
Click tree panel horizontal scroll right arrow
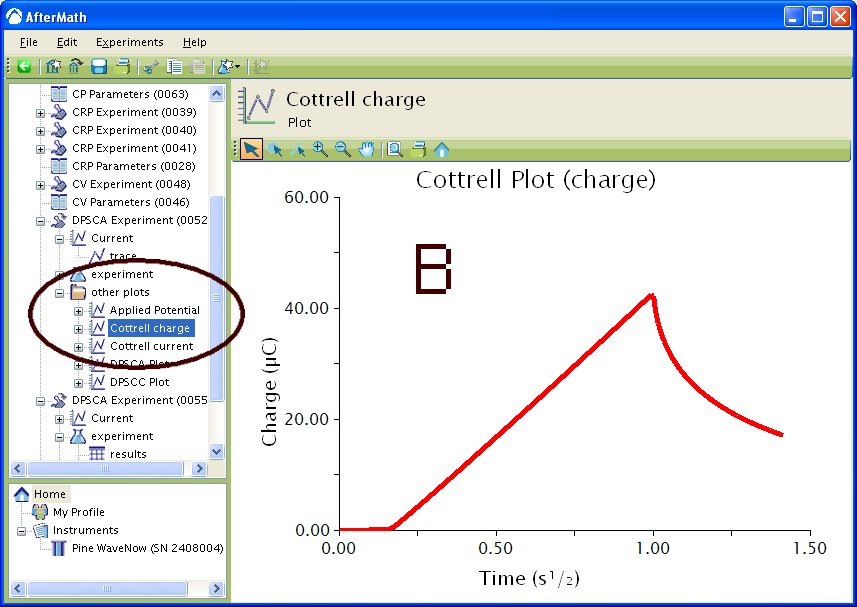tap(199, 469)
